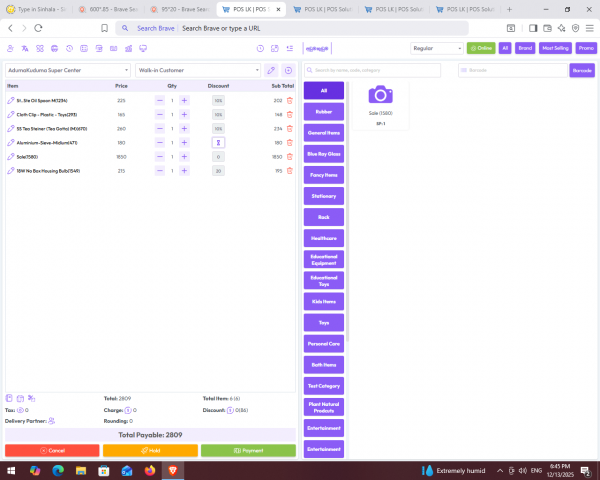The height and width of the screenshot is (480, 600).
Task: Click the purple Barcode button
Action: click(x=582, y=70)
